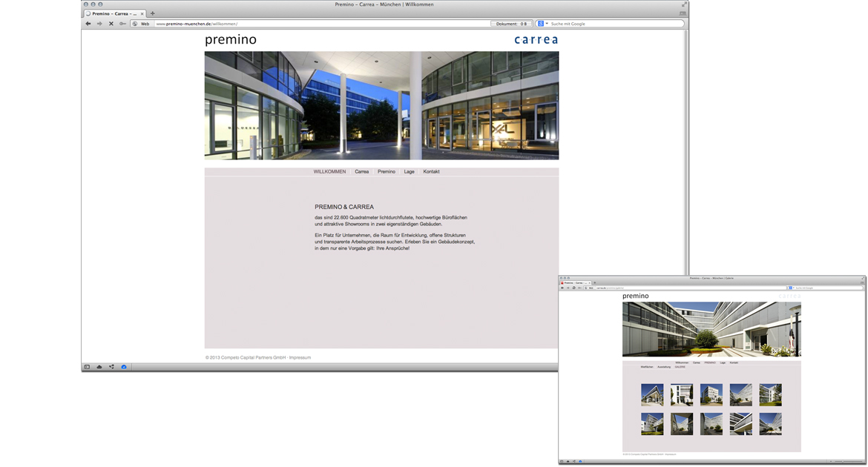Click the carrea logo at top right
The height and width of the screenshot is (467, 868).
(x=536, y=40)
